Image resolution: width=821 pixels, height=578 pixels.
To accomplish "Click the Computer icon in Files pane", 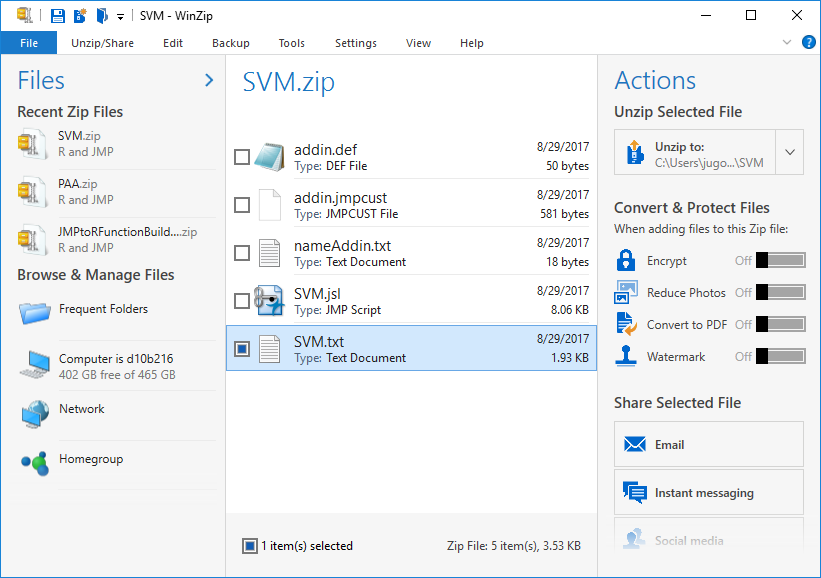I will coord(33,366).
